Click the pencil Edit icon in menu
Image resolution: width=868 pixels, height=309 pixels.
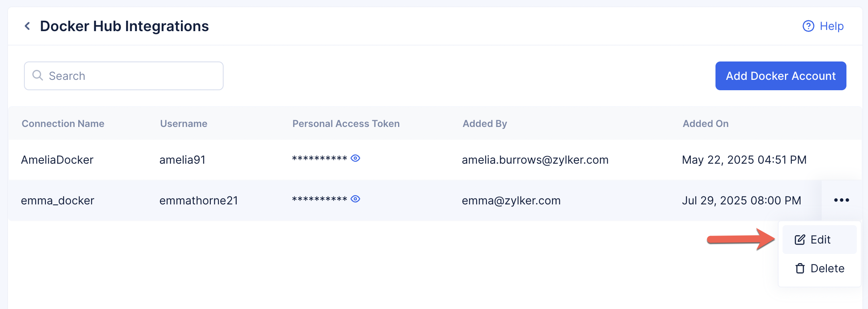pyautogui.click(x=800, y=240)
